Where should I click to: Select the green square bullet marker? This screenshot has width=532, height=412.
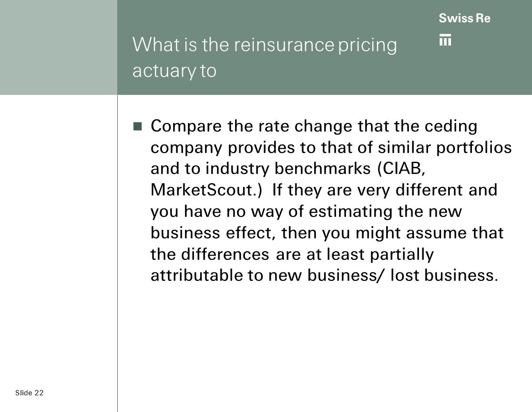(x=138, y=126)
